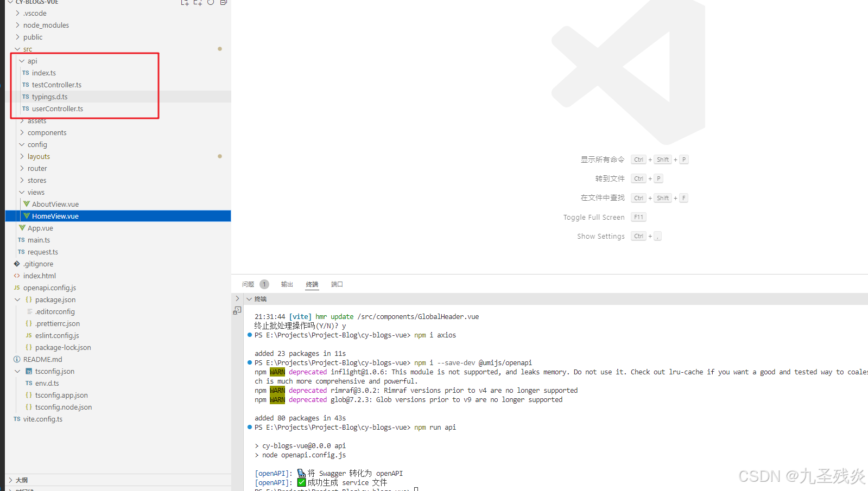
Task: Refresh the explorer with the refresh icon
Action: (x=211, y=2)
